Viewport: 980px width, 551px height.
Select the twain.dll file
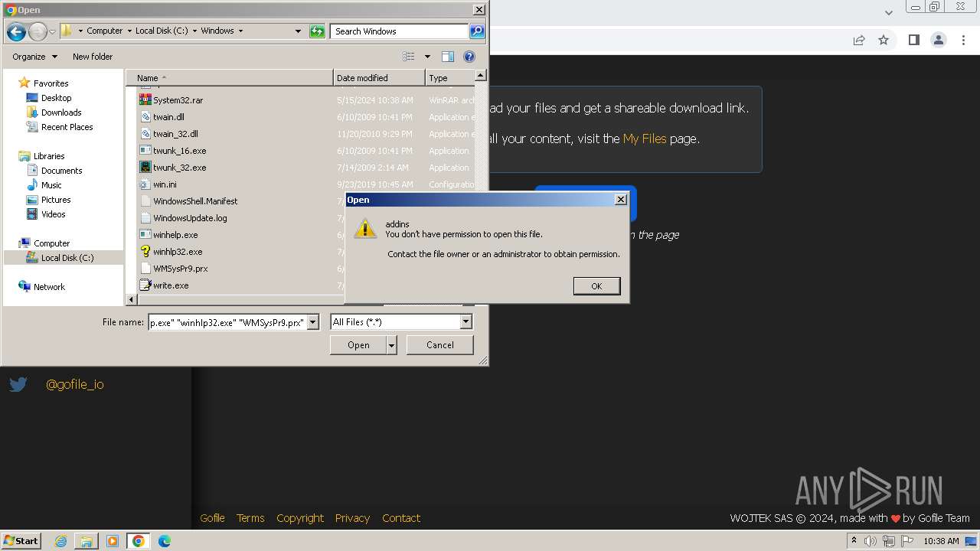[168, 117]
